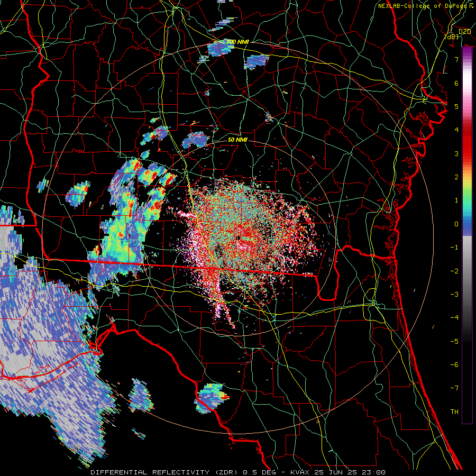
Task: Click the "6" value on the color scale
Action: tap(456, 83)
